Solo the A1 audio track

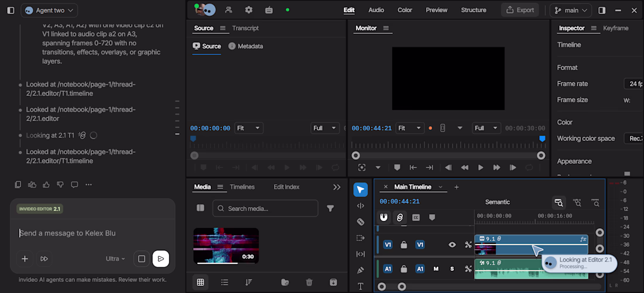coord(452,269)
